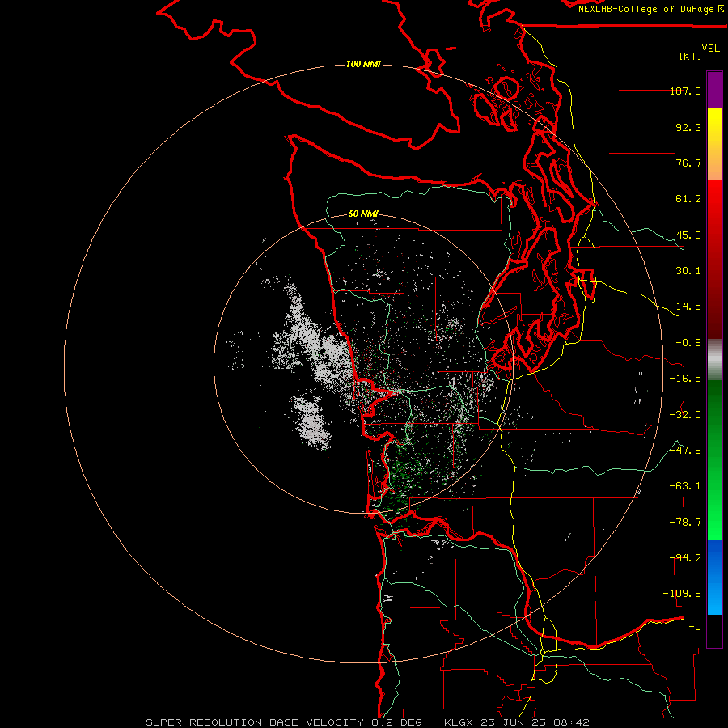Click the 14.5 legend value
The width and height of the screenshot is (728, 728).
point(688,307)
